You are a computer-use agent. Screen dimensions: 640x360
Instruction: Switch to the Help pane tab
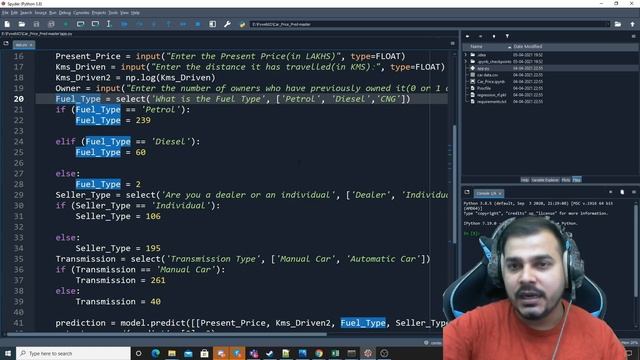point(525,180)
